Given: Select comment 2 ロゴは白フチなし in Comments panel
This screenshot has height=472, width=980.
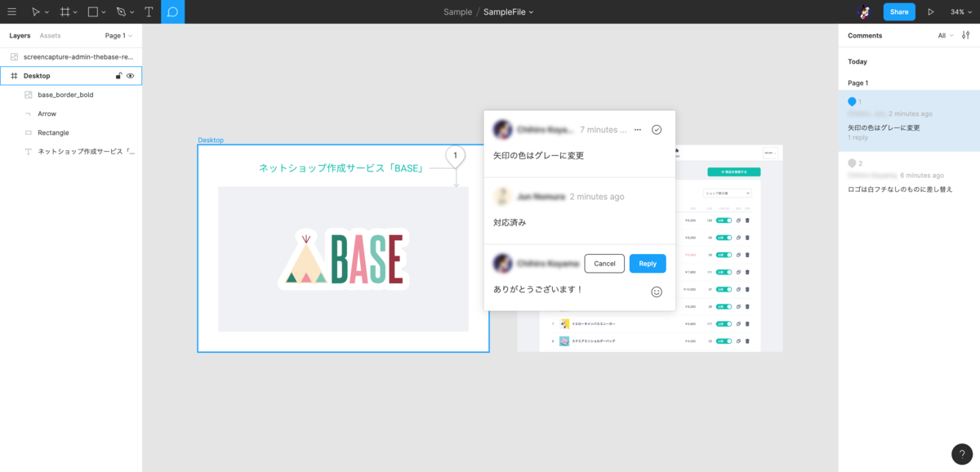Looking at the screenshot, I should tap(909, 176).
